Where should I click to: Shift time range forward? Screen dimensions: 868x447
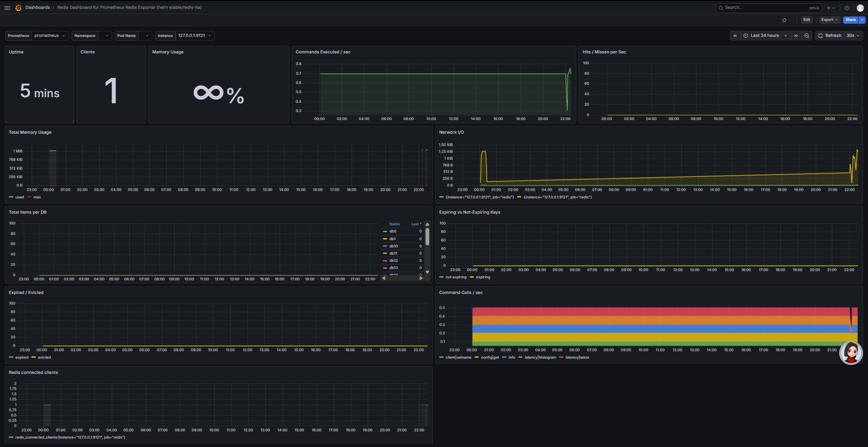click(796, 36)
